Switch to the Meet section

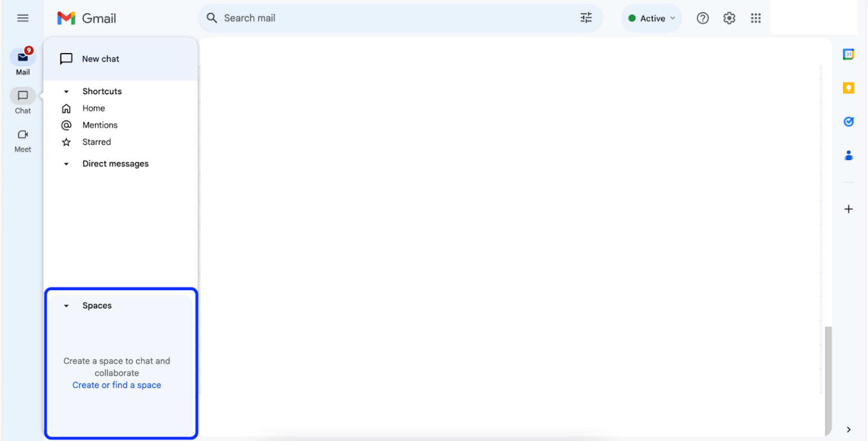pyautogui.click(x=23, y=140)
